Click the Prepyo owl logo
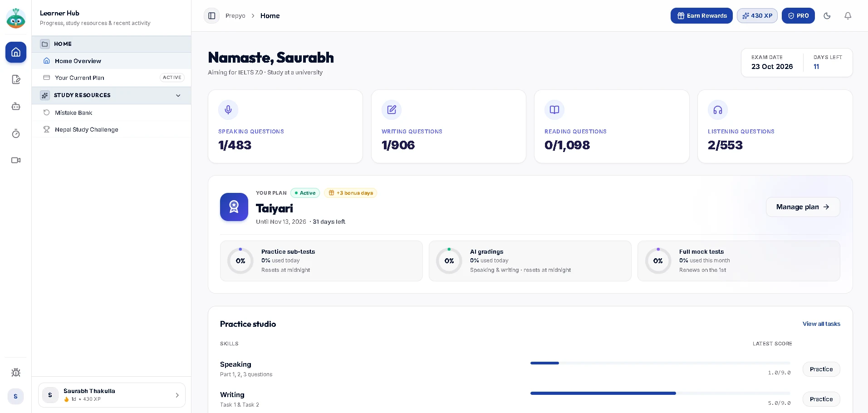The width and height of the screenshot is (868, 413). [x=16, y=18]
